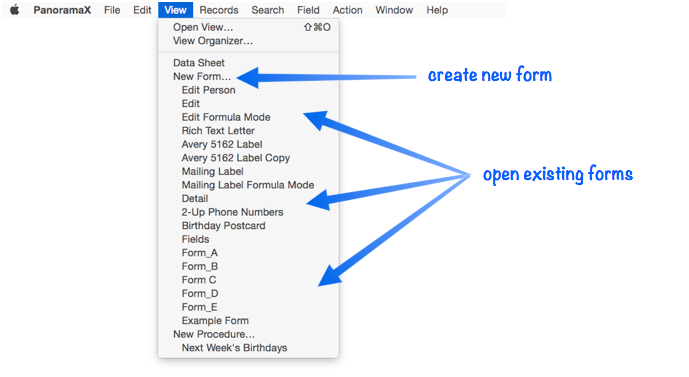This screenshot has width=689, height=377.
Task: Open the Detail form
Action: [249, 199]
